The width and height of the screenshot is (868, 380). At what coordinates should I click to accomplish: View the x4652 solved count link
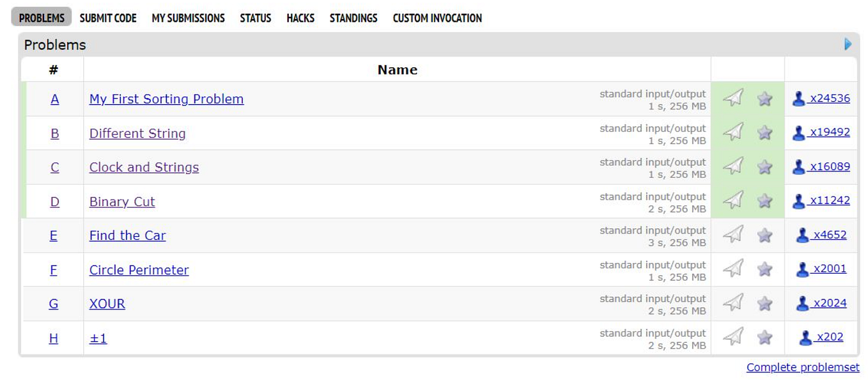tap(830, 235)
